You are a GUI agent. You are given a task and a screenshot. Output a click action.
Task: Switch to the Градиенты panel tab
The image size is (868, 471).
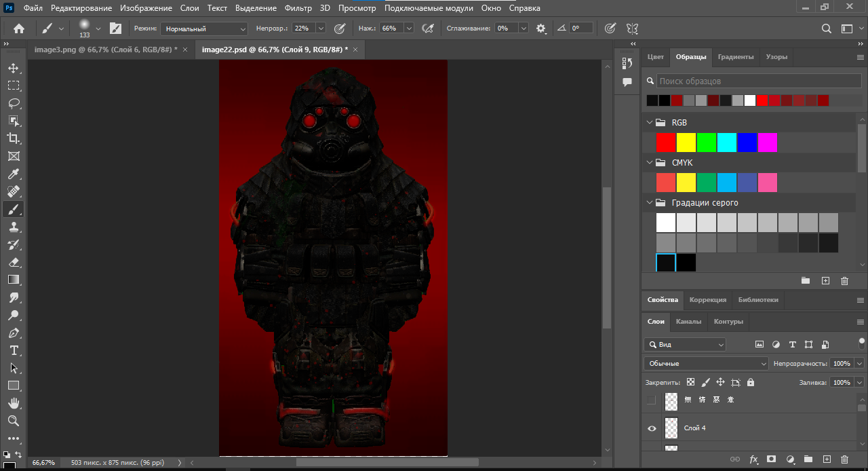736,57
